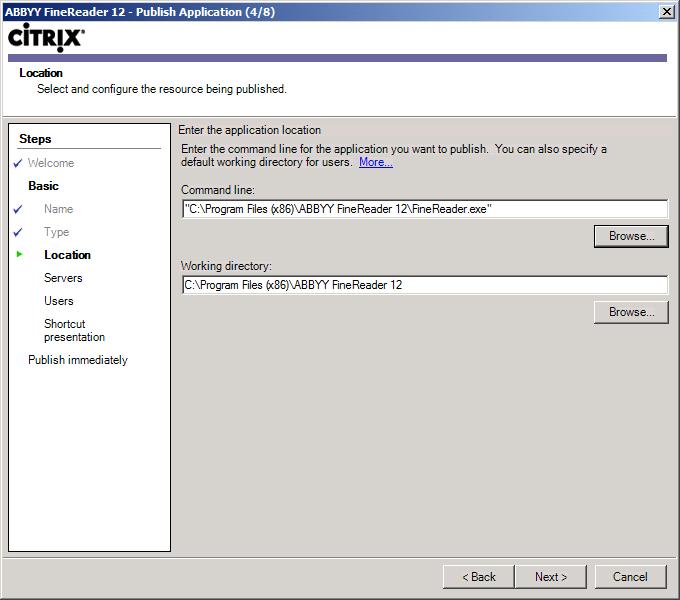Select the Type step

point(56,232)
